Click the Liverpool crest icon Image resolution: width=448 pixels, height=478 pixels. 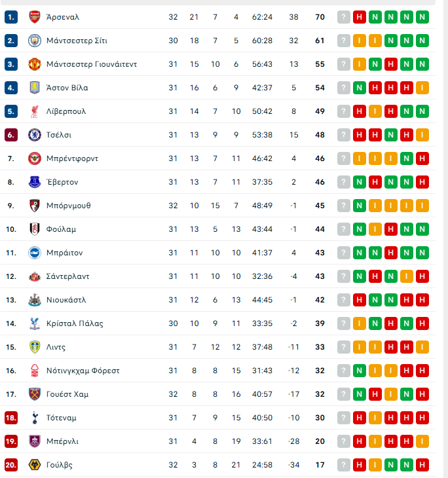pyautogui.click(x=35, y=111)
